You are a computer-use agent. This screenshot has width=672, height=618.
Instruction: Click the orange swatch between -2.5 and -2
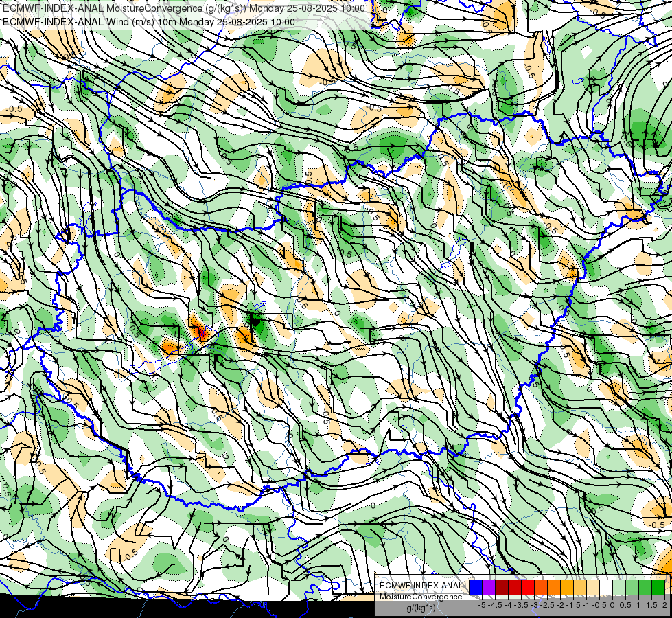[x=554, y=587]
